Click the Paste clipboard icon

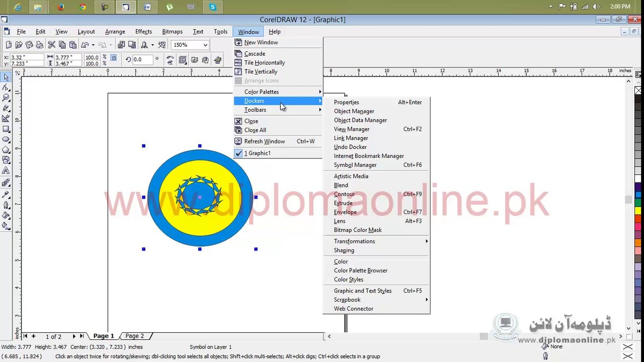tap(73, 45)
